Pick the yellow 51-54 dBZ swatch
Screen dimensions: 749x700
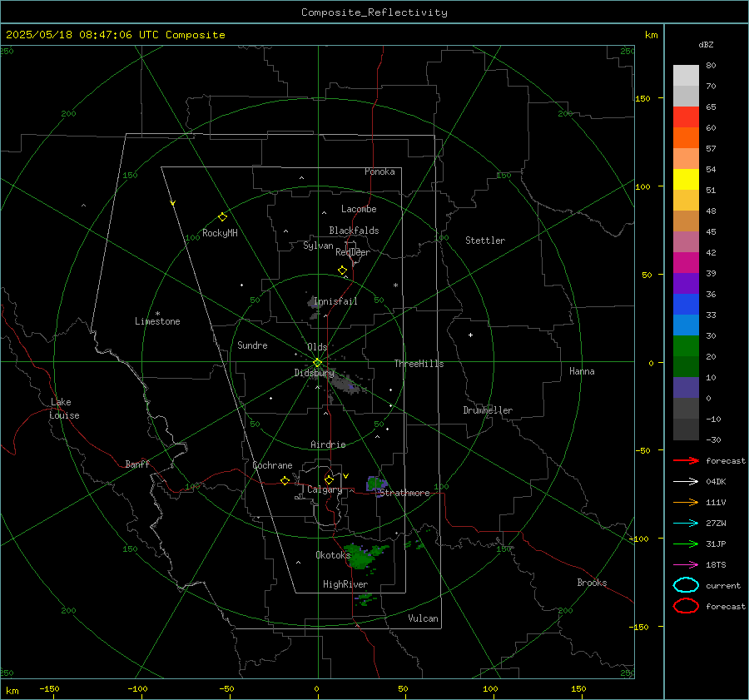coord(686,180)
